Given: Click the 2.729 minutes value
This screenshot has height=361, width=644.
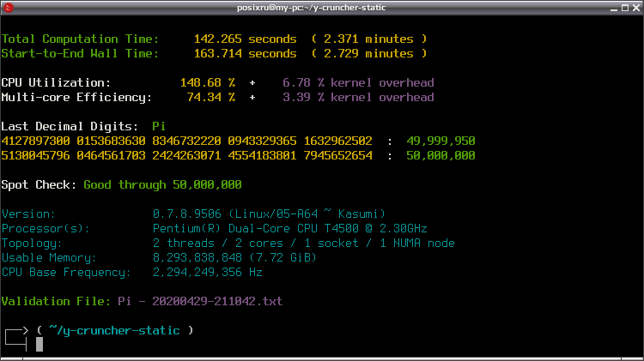Looking at the screenshot, I should coord(368,54).
